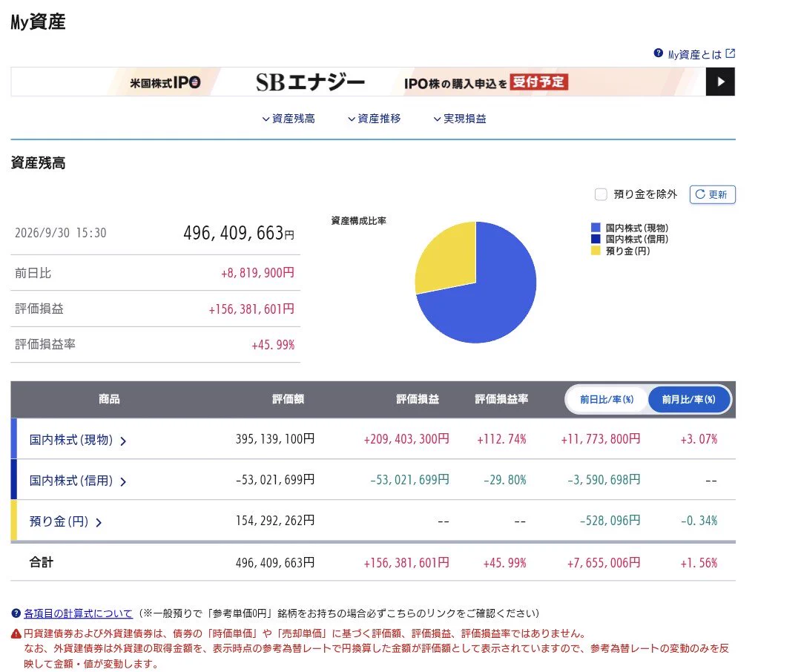Switch to the 前日比/率(%) toggle

click(x=607, y=400)
